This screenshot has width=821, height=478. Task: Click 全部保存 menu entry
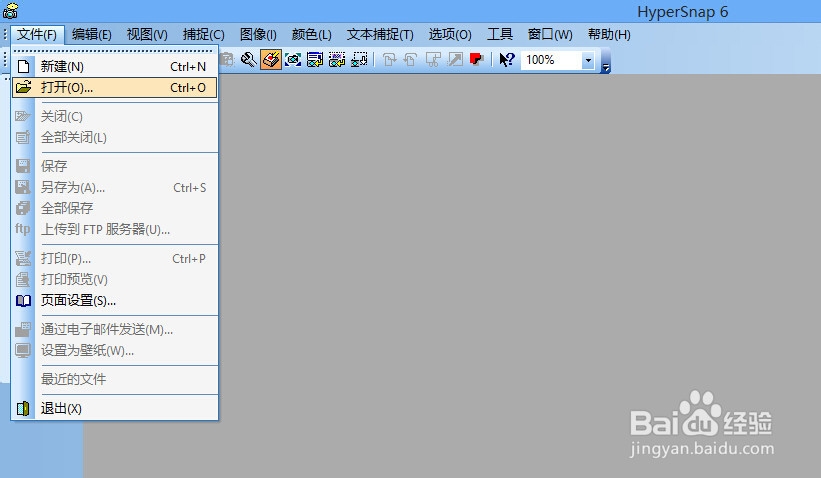point(114,208)
